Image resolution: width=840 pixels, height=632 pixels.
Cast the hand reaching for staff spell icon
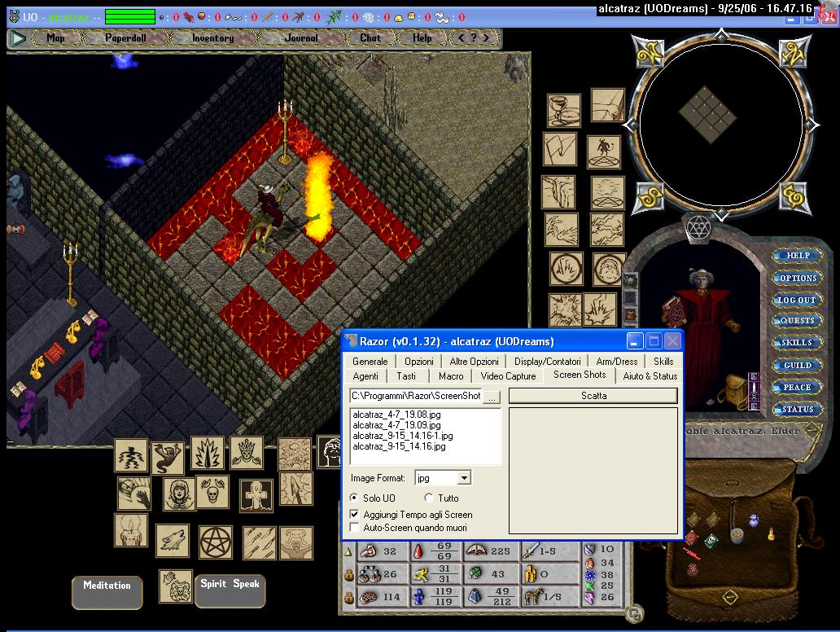(607, 105)
